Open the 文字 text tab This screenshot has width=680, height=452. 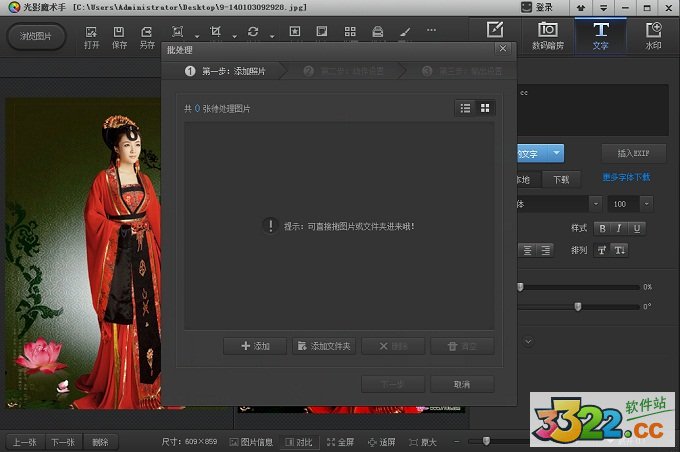[600, 35]
